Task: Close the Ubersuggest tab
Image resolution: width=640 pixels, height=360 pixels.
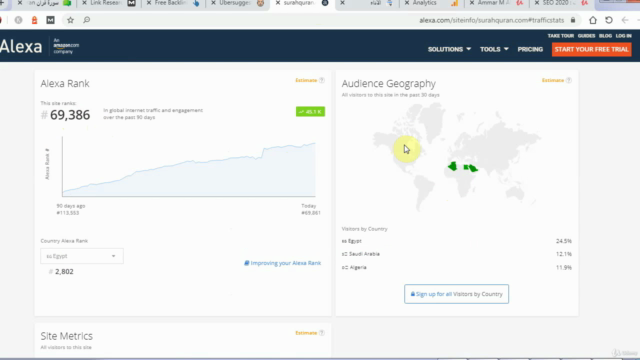Action: point(213,3)
